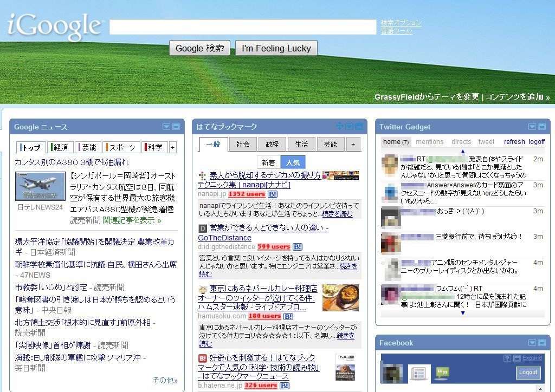The image size is (555, 392).
Task: Click the Facebook help question mark icon
Action: point(507,358)
